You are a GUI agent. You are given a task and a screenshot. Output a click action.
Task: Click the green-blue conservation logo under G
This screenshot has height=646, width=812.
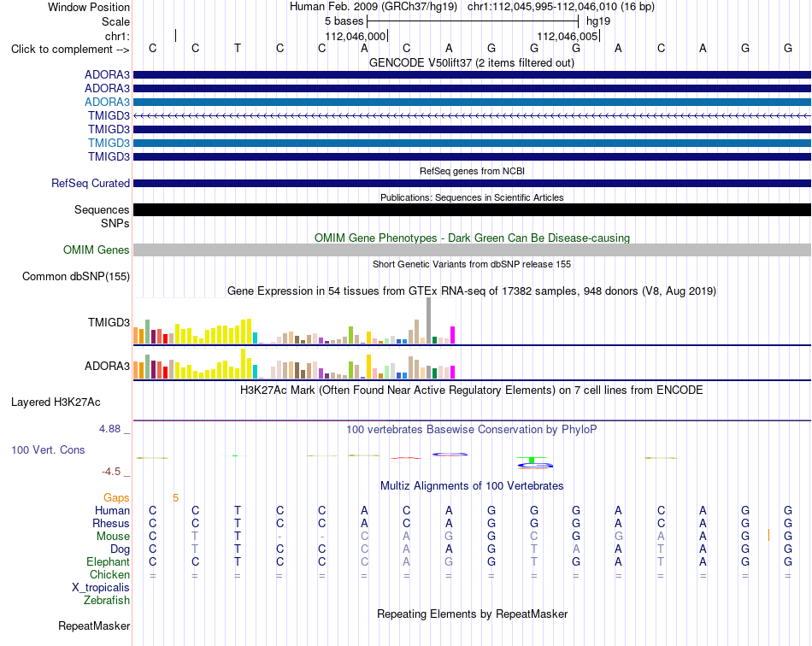(534, 462)
